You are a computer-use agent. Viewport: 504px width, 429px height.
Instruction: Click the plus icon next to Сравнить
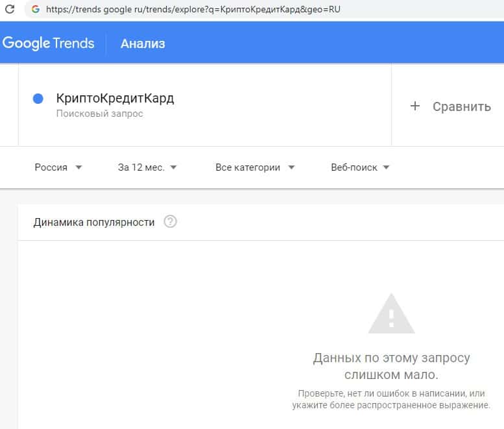[x=415, y=106]
